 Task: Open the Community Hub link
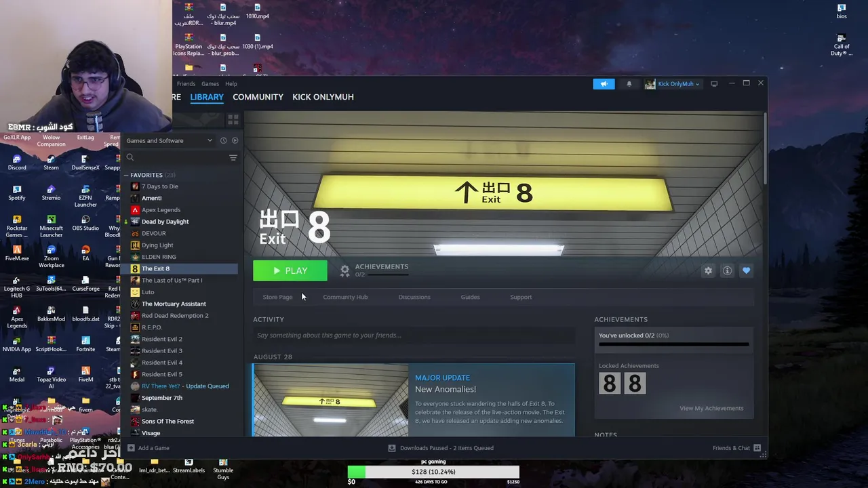[x=345, y=297]
